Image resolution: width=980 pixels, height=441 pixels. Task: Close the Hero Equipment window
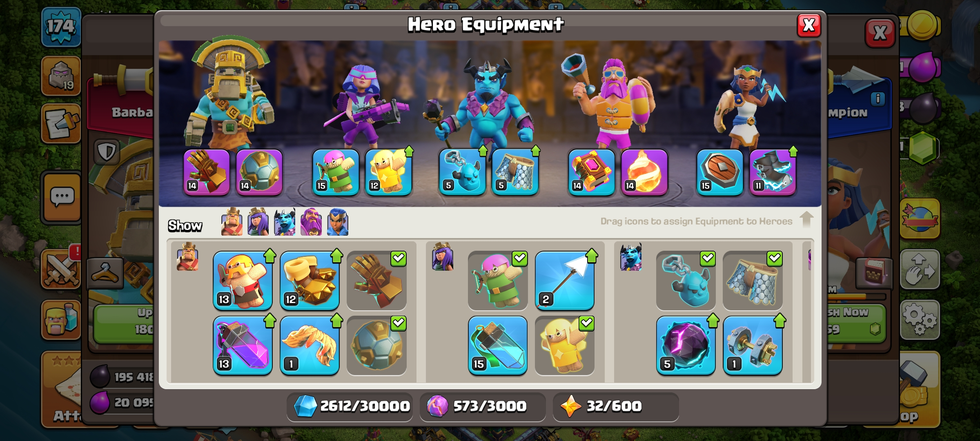tap(809, 25)
